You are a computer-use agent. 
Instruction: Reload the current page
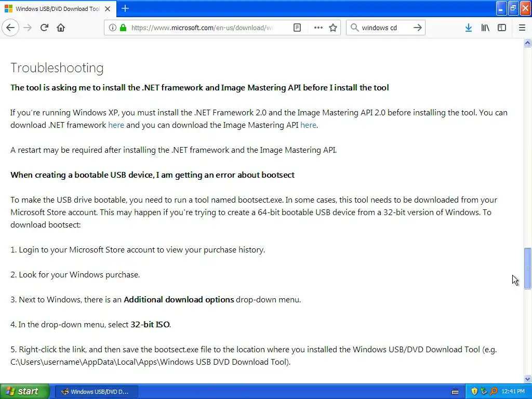pos(44,28)
